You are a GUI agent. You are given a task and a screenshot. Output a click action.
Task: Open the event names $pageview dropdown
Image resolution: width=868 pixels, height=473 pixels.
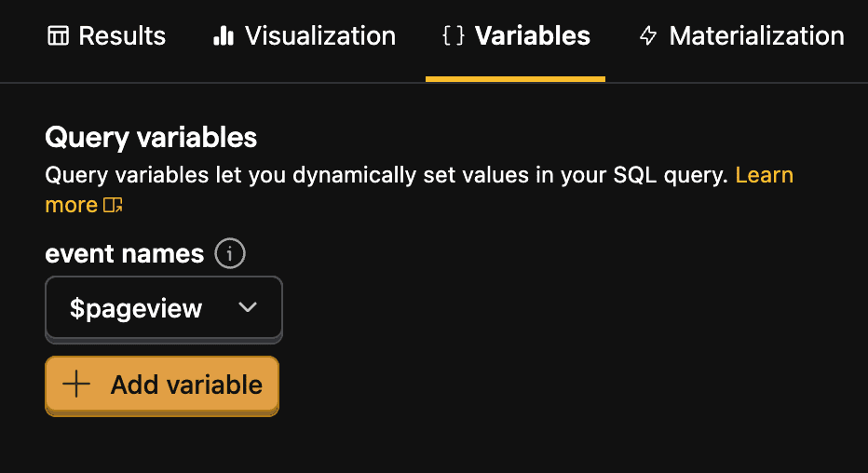point(163,308)
